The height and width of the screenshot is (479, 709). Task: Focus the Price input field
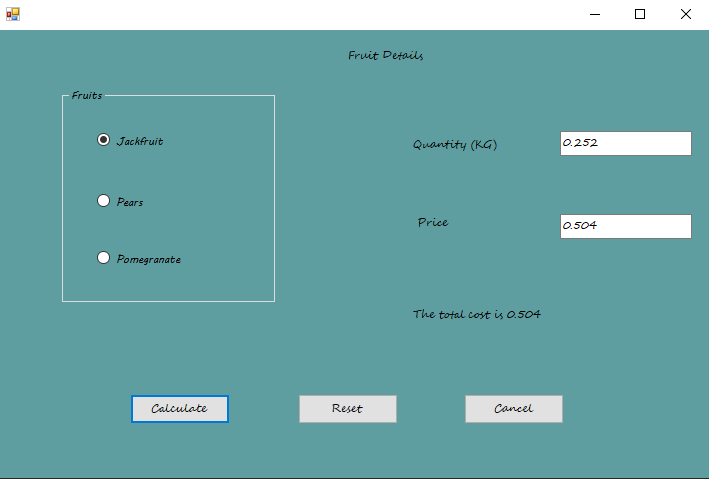tap(626, 226)
